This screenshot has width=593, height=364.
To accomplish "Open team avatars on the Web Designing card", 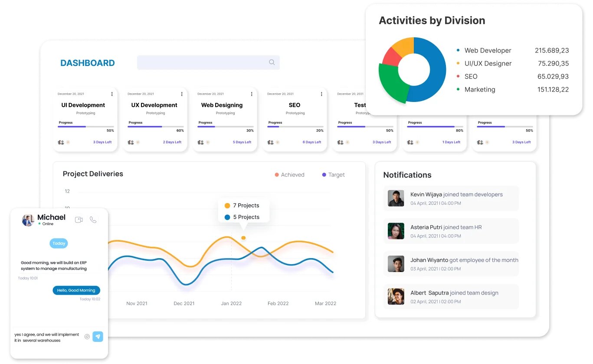I will (x=201, y=142).
